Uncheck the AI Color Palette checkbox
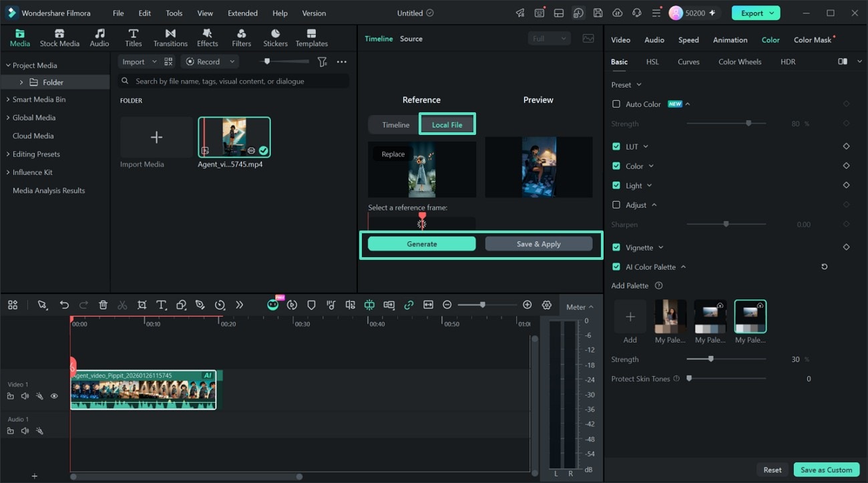 616,267
